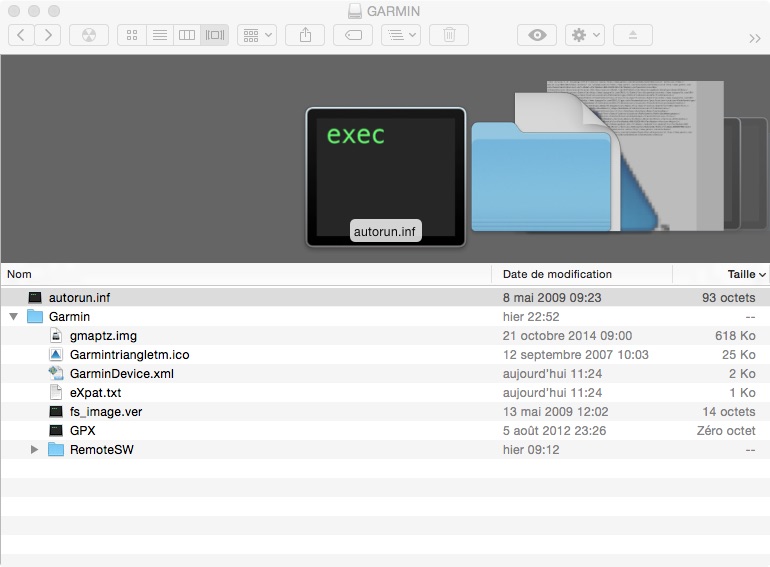Click the 618 Ko size value
770x567 pixels.
735,336
